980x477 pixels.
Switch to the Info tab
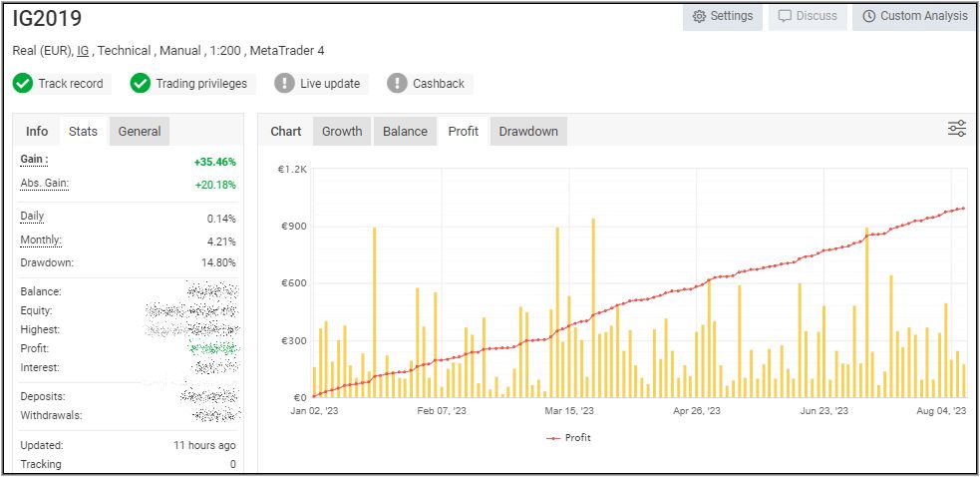[x=37, y=131]
